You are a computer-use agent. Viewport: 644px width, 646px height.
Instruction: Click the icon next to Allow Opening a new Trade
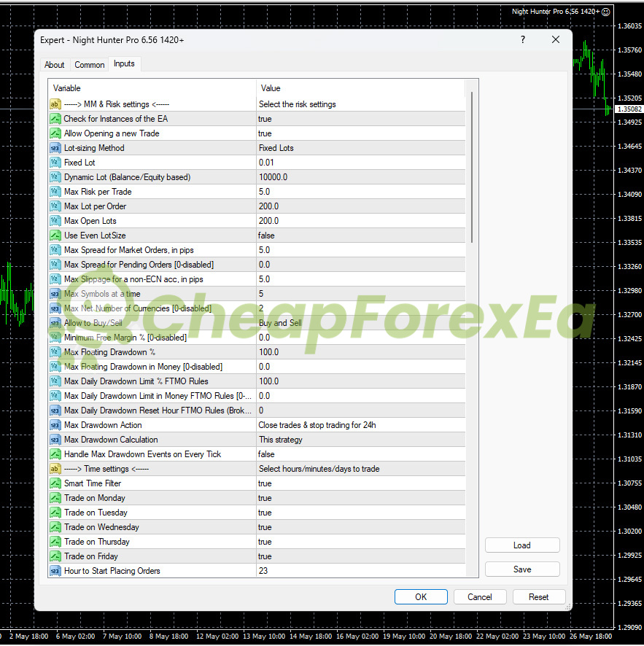(x=55, y=133)
